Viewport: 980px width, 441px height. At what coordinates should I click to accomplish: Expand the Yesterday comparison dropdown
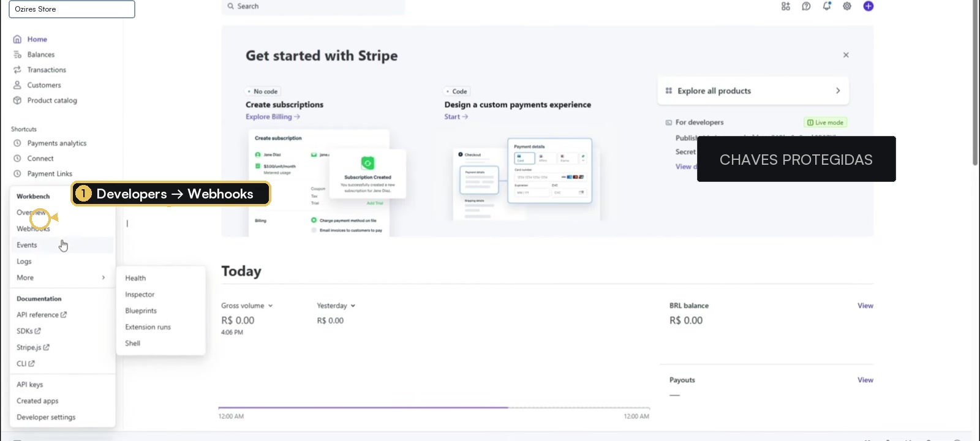(x=336, y=306)
